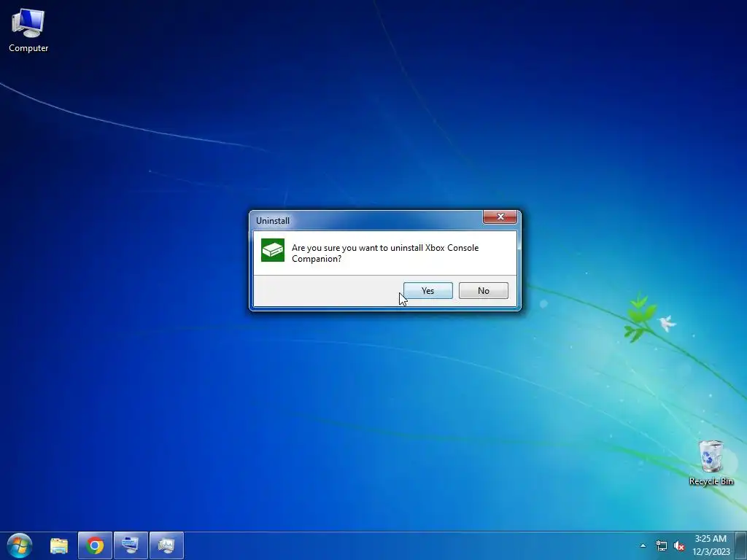Screen dimensions: 747x560
Task: Switch to taskbar computer-monitor app
Action: [x=131, y=545]
